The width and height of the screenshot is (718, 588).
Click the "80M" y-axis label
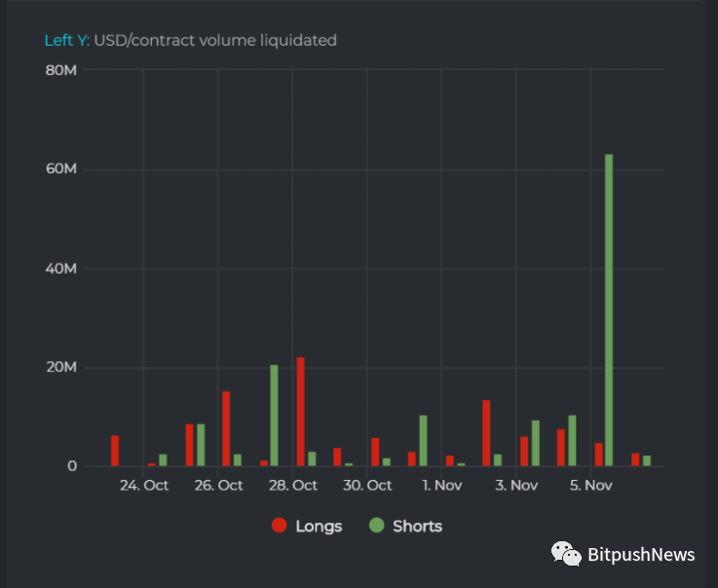coord(61,70)
